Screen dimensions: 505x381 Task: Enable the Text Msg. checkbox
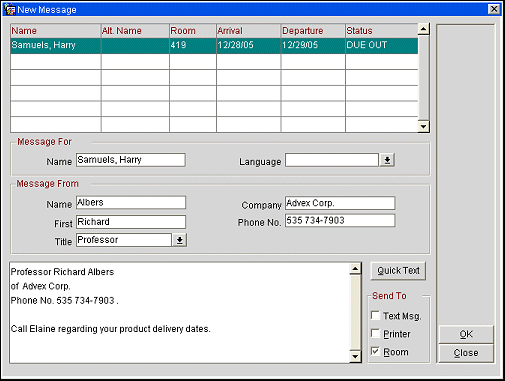click(375, 315)
